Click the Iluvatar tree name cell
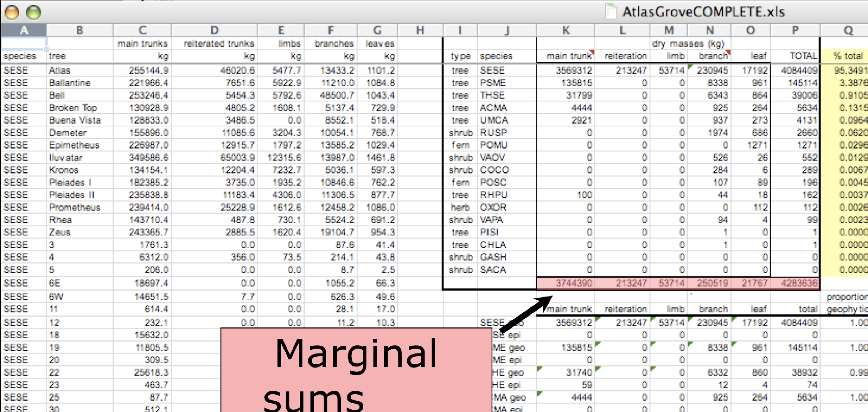Screen dimensions: 868x412 (66, 157)
